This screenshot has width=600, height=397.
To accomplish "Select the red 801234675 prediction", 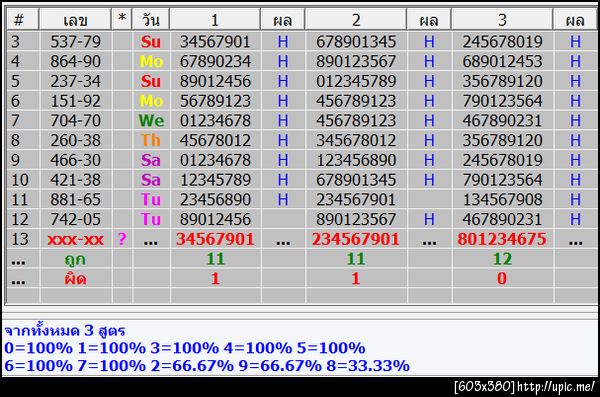I will click(502, 239).
